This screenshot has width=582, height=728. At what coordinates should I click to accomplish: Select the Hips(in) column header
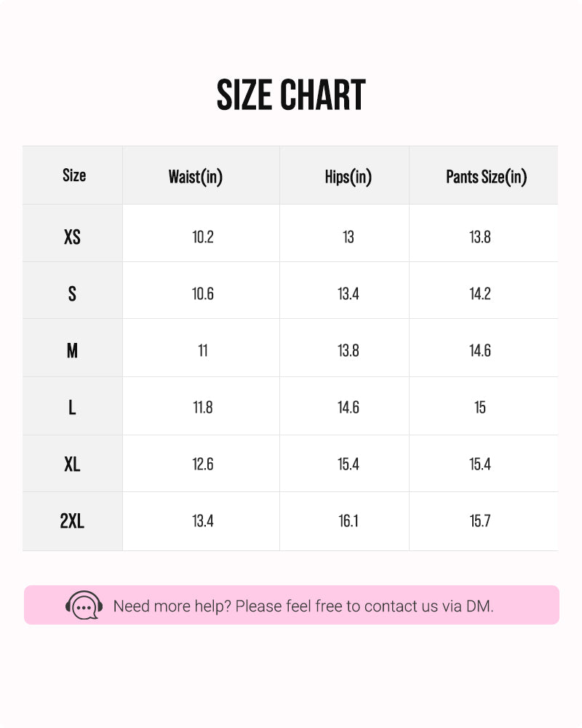click(x=348, y=176)
